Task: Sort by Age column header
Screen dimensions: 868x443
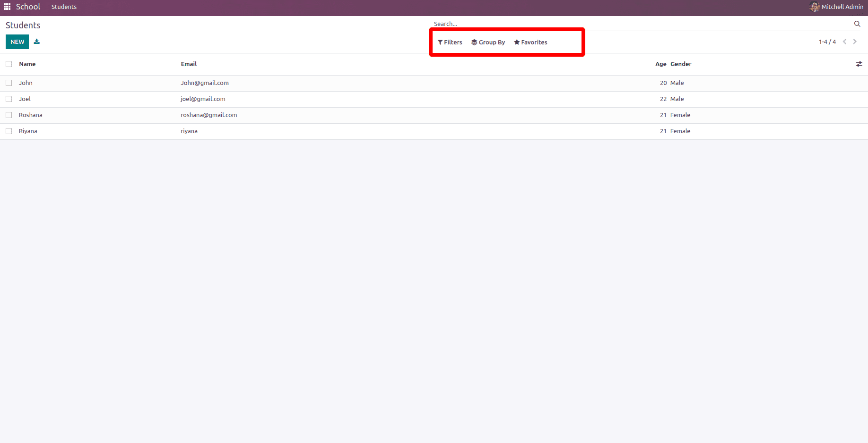Action: 661,64
